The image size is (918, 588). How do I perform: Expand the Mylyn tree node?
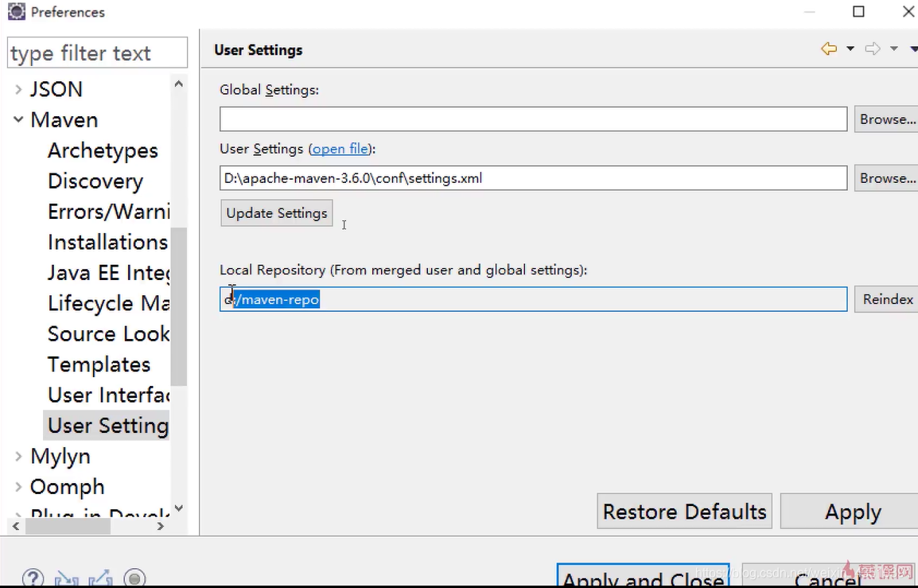[x=18, y=456]
